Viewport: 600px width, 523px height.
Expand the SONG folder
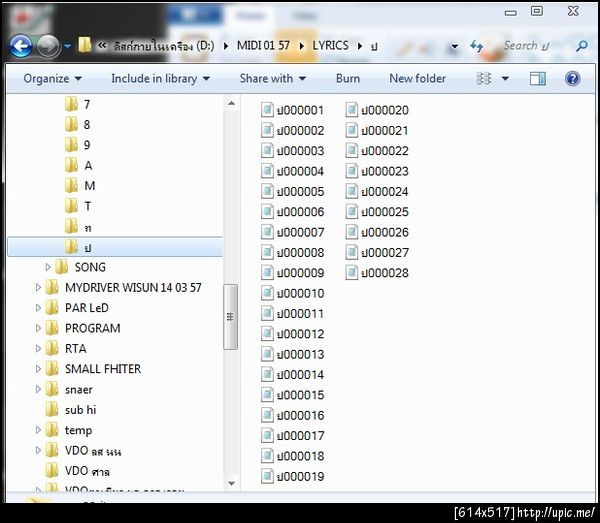coord(48,267)
